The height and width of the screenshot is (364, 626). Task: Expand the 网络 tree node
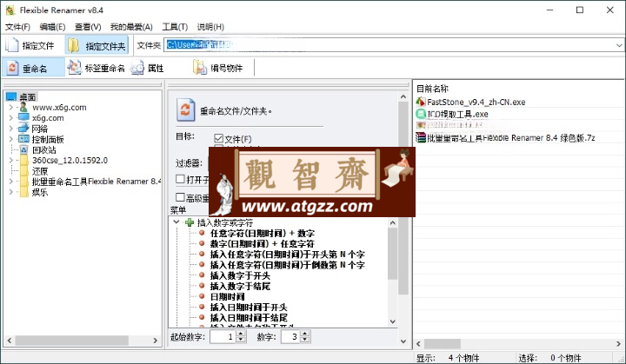(10, 128)
